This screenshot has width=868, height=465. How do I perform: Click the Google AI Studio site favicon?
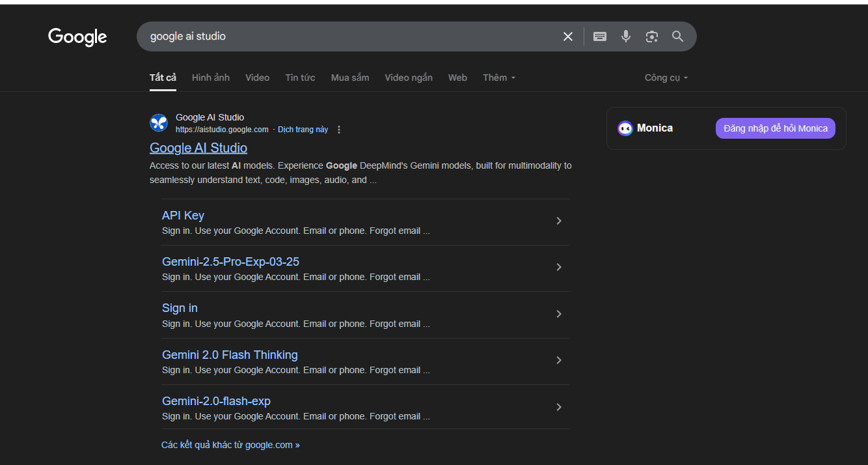coord(159,122)
